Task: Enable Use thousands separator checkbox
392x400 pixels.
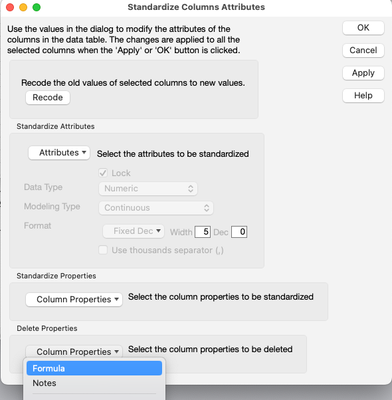Action: coord(103,250)
